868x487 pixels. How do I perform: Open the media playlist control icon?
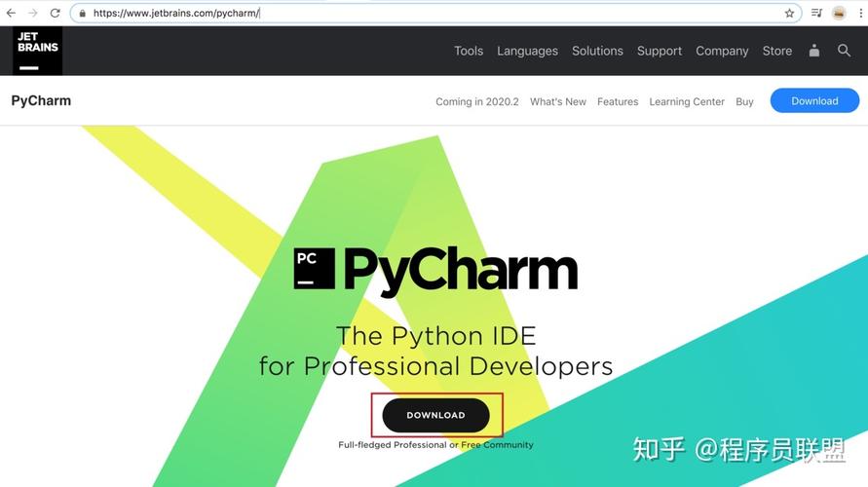point(816,13)
